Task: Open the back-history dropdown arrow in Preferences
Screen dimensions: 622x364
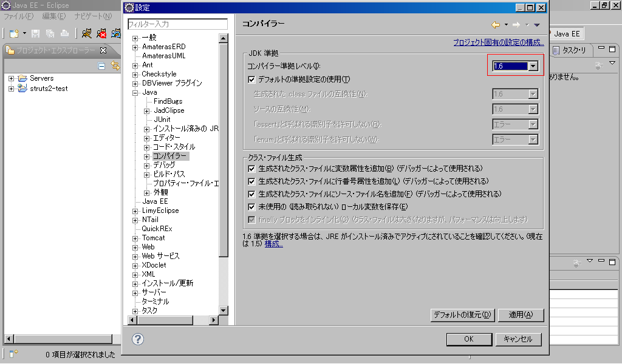Action: tap(506, 25)
